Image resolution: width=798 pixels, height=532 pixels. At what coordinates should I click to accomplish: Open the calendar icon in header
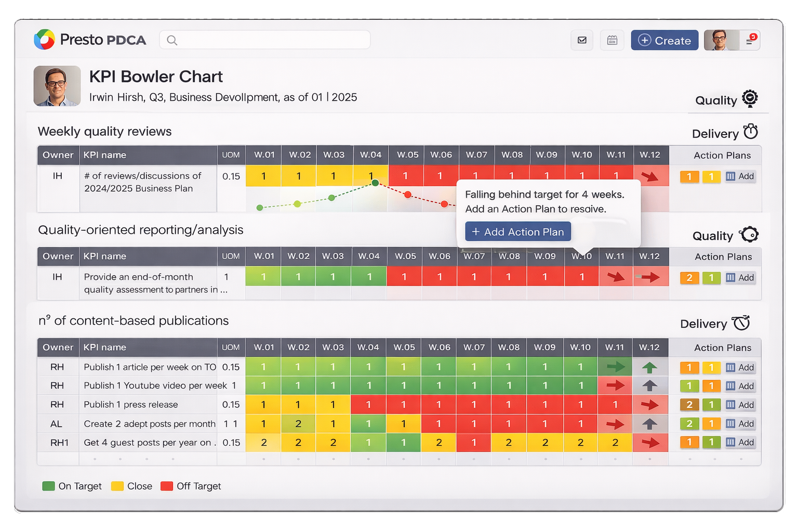[x=612, y=40]
